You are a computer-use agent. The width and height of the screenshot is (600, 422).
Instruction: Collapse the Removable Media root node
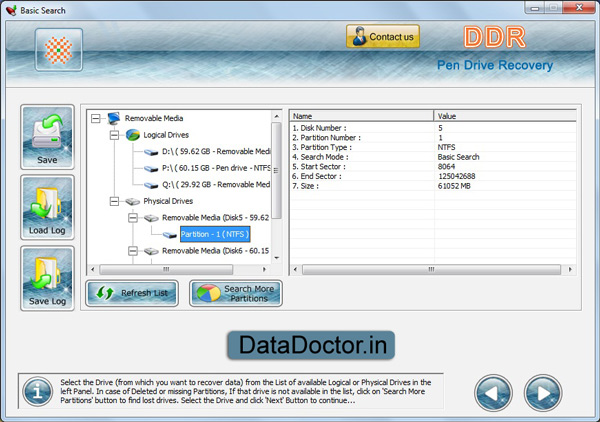point(96,118)
